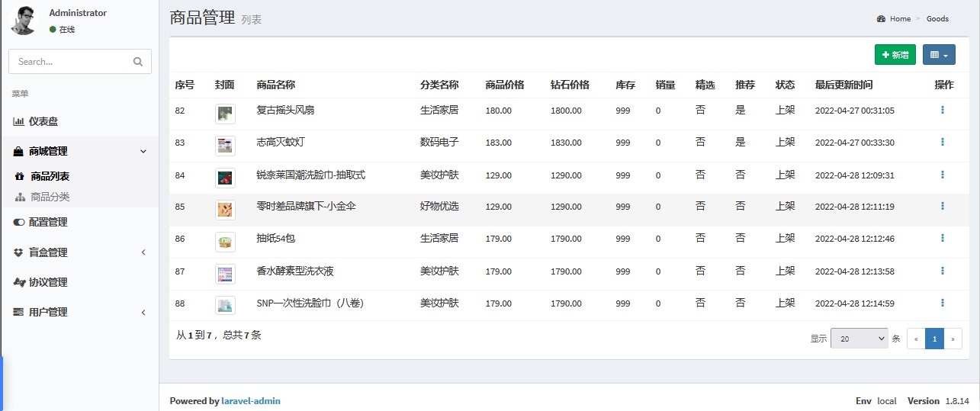Screen dimensions: 980x411
Task: Click the 仪表盘 dashboard chart icon
Action: point(18,121)
